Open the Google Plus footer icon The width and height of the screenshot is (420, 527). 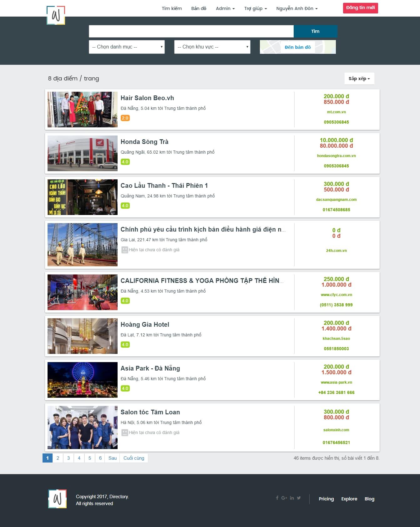pos(284,498)
